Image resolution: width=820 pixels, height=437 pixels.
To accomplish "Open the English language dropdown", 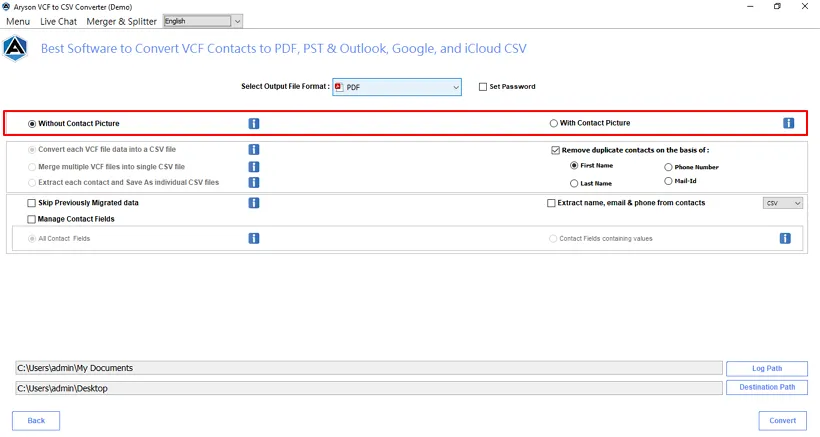I will [202, 21].
